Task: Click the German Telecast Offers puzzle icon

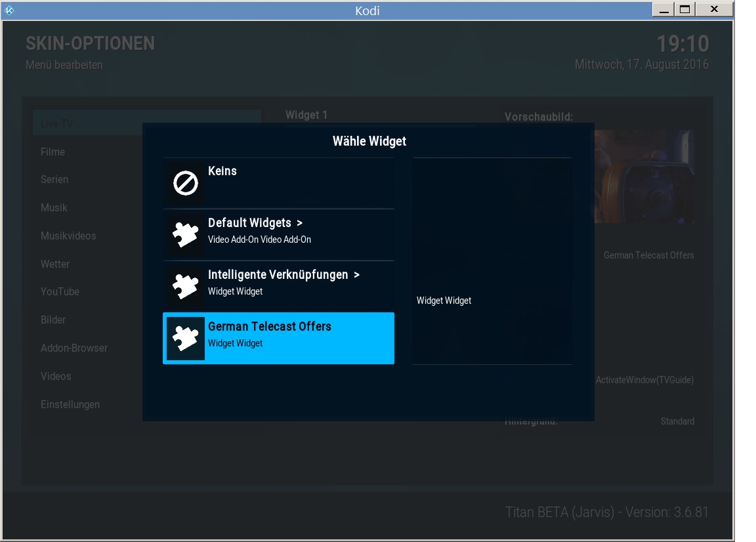Action: click(186, 339)
